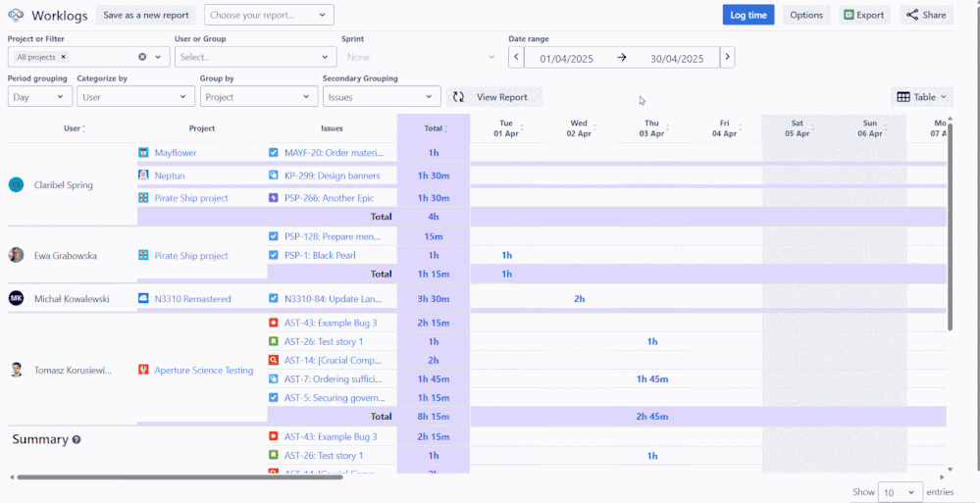This screenshot has height=503, width=980.
Task: Open the PSP-1: Black Pearl issue link
Action: 319,256
